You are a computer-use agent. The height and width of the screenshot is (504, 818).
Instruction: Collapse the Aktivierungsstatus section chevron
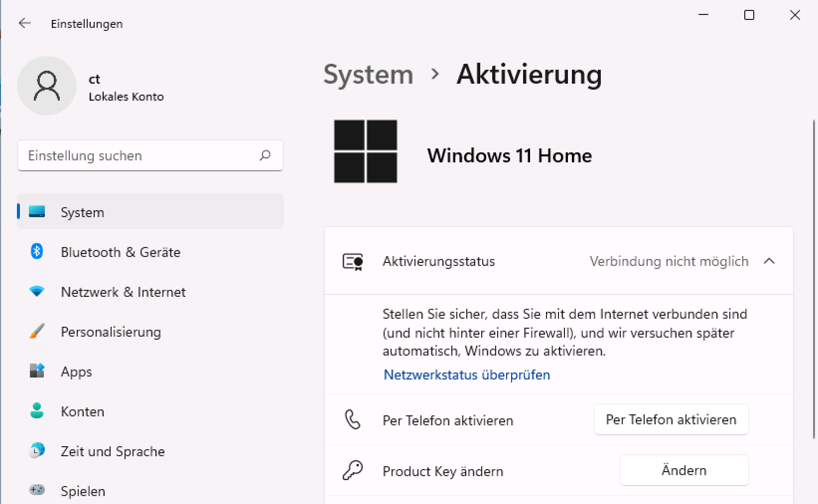click(x=769, y=261)
